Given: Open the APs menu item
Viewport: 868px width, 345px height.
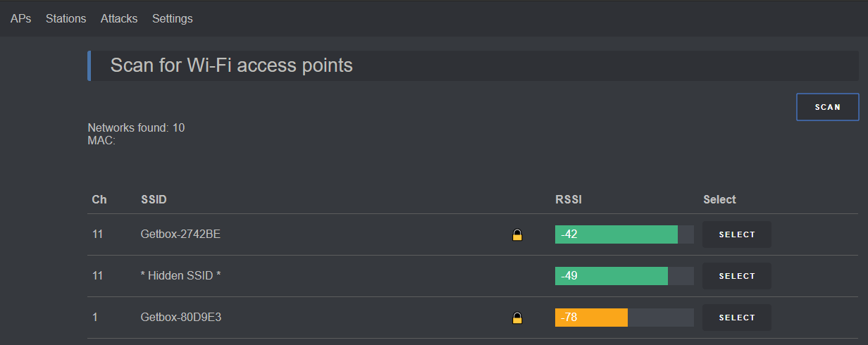Looking at the screenshot, I should [x=21, y=18].
